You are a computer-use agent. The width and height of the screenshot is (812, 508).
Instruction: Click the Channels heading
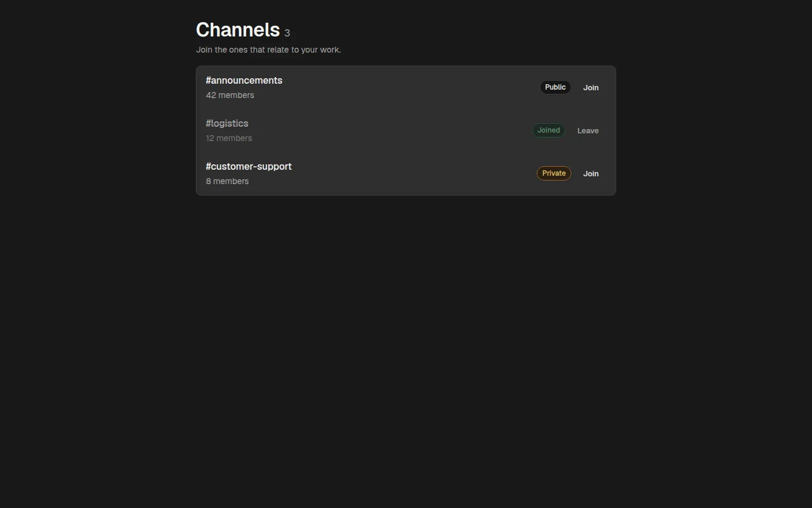click(238, 30)
